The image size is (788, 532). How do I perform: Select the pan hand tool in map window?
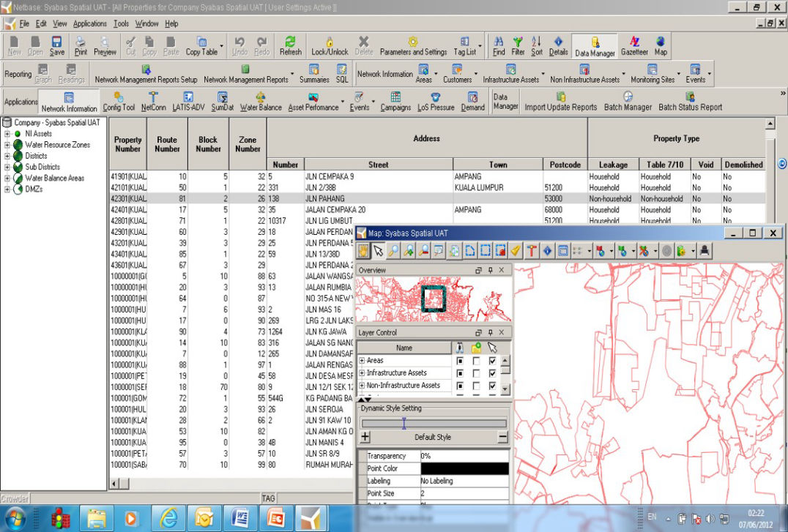tap(363, 250)
